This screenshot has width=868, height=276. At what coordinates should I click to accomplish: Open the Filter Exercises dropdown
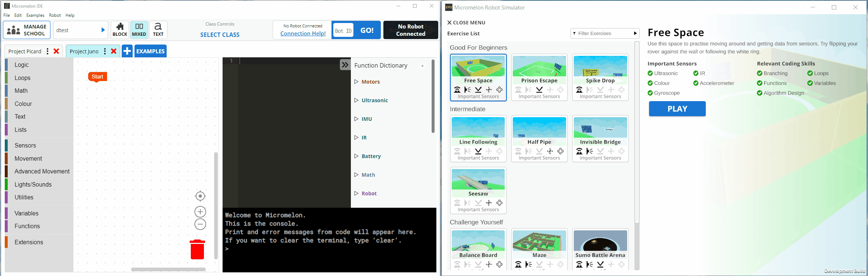(605, 33)
